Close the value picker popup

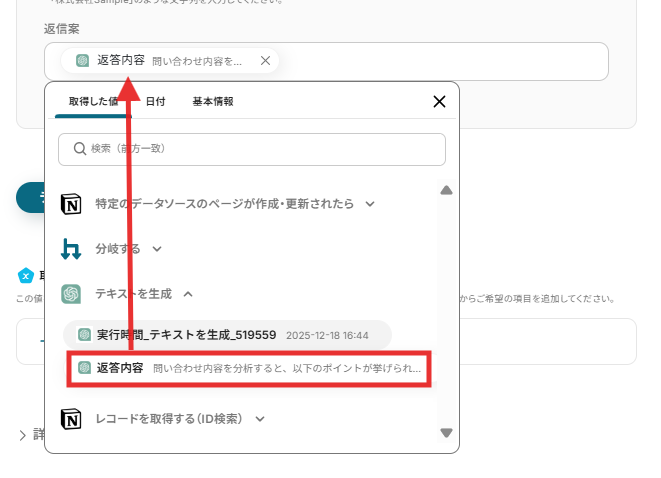pos(439,102)
